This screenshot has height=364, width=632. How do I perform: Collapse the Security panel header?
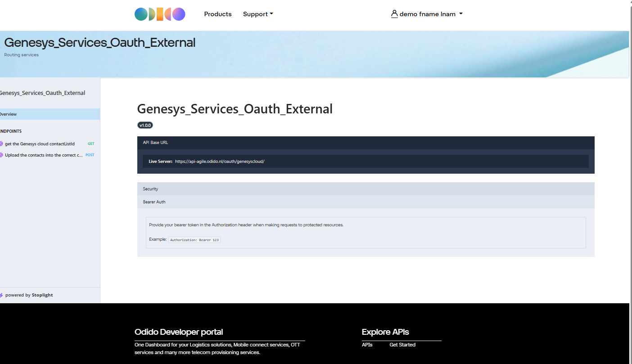click(x=366, y=189)
